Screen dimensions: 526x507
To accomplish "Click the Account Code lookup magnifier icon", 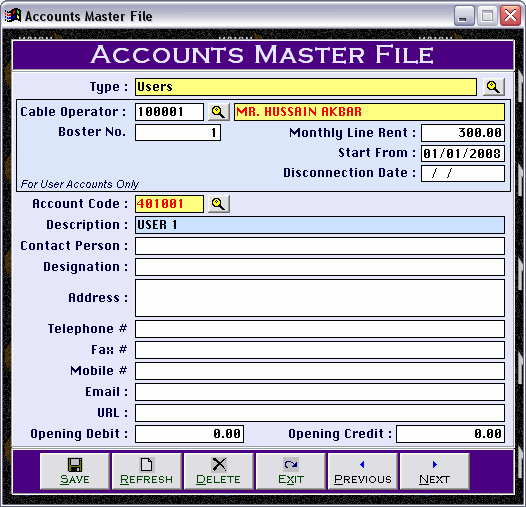I will 218,204.
